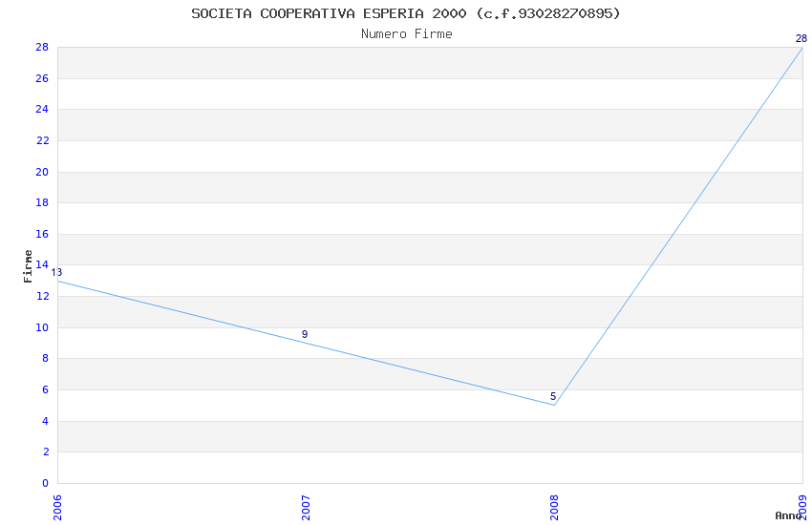Click the Numero Firme subtitle
Screen dimensions: 812x525
pyautogui.click(x=407, y=34)
